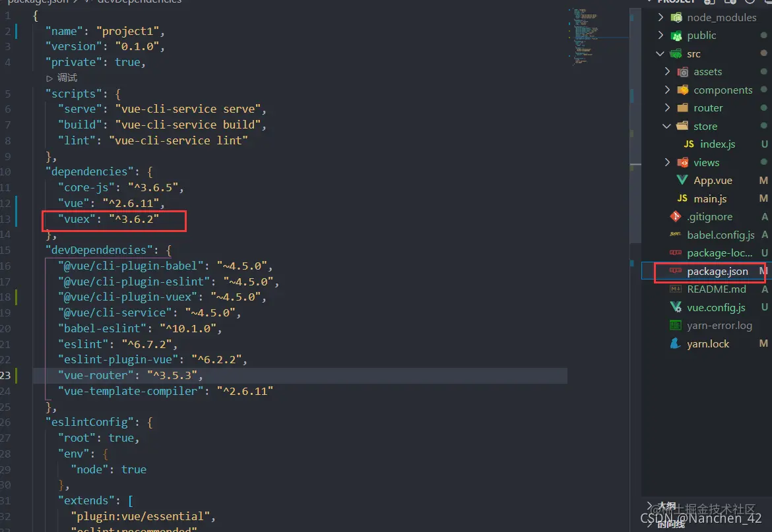Expand the node_modules folder chevron

660,17
